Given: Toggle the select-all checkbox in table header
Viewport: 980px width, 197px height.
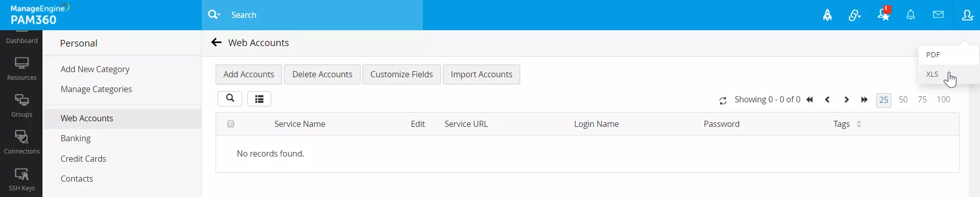Looking at the screenshot, I should [231, 124].
